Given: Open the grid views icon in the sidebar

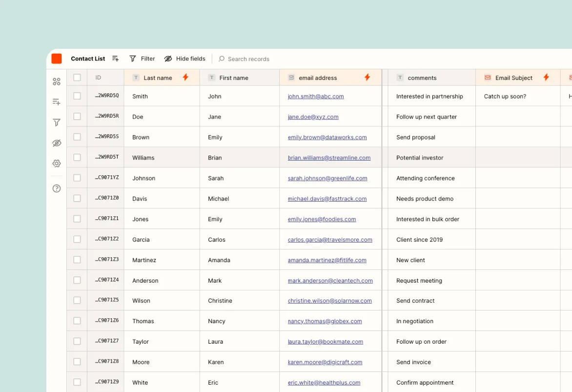Looking at the screenshot, I should (x=56, y=82).
